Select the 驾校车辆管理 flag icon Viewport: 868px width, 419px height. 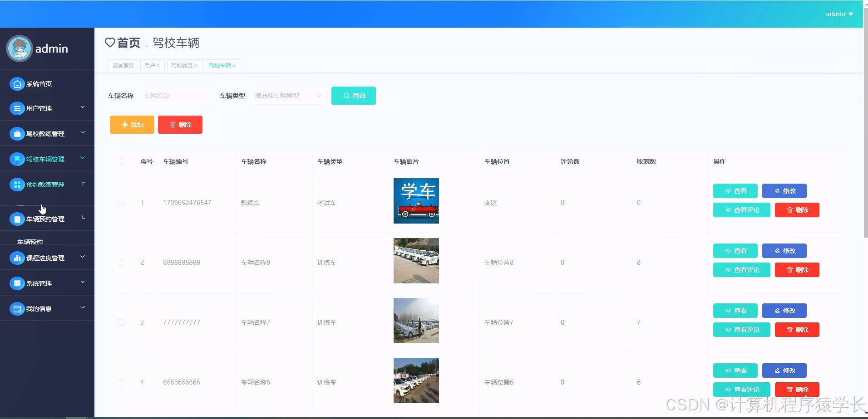coord(17,159)
